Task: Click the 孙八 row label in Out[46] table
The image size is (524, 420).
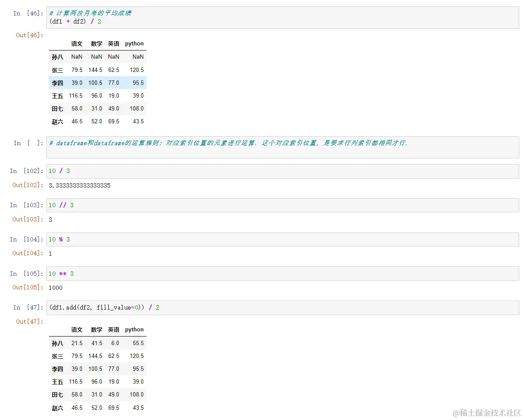Action: point(57,57)
